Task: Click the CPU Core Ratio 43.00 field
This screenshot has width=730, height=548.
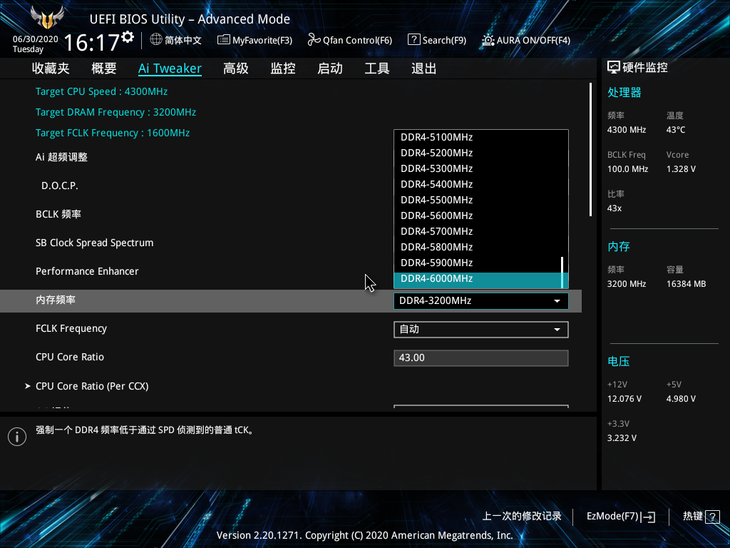Action: tap(480, 358)
